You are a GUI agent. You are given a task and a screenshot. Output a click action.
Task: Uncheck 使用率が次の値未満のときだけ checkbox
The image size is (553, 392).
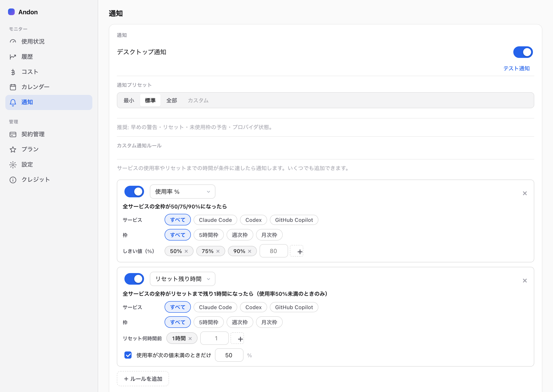click(128, 355)
